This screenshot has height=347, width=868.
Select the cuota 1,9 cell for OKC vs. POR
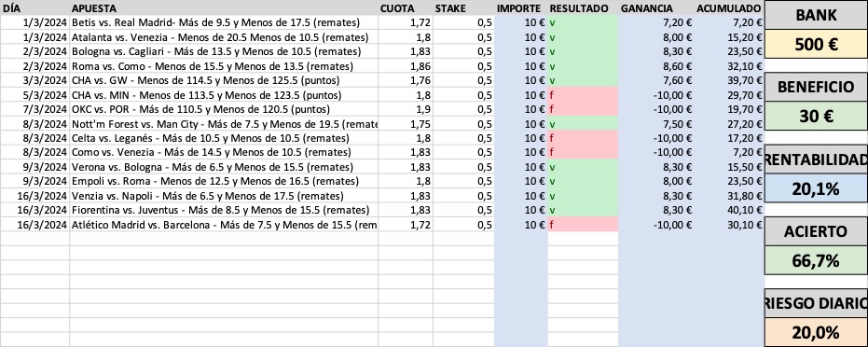[406, 109]
